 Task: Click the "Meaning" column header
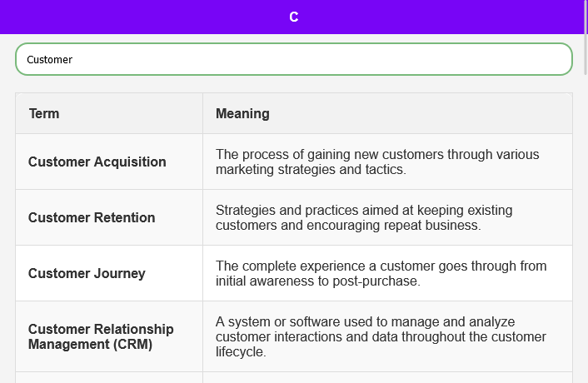click(242, 113)
